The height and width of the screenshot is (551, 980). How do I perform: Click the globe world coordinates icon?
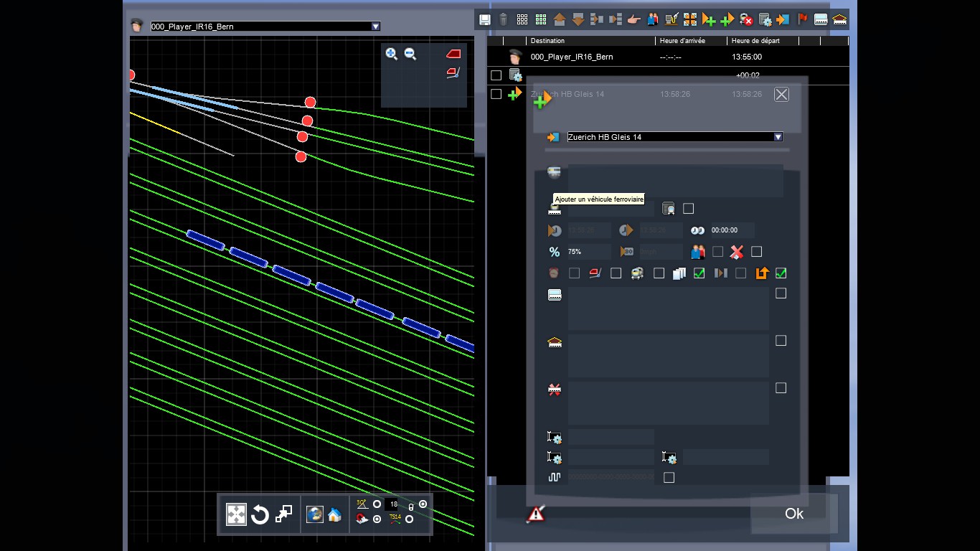click(x=314, y=514)
